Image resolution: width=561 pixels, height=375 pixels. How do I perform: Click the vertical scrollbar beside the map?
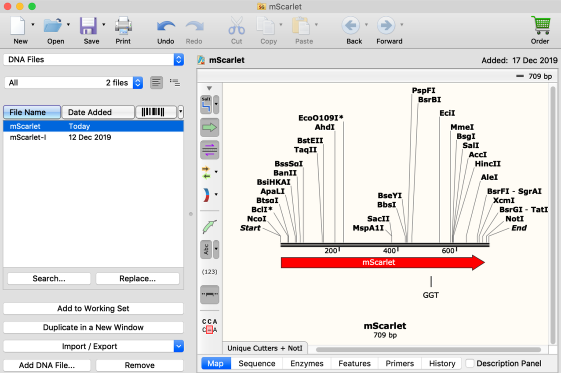(x=553, y=215)
